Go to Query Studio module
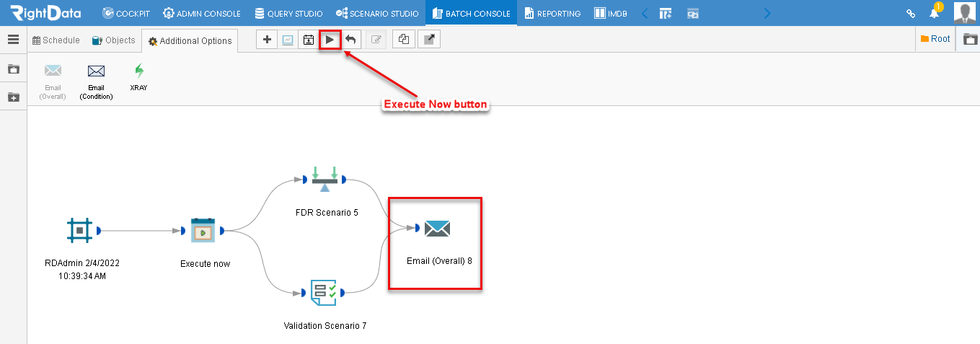980x344 pixels. [x=289, y=13]
